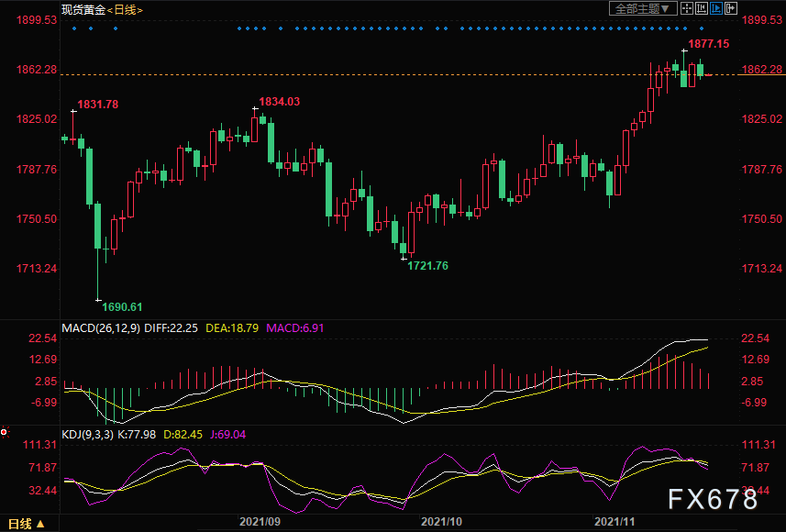Click the crosshair cursor icon

pyautogui.click(x=687, y=8)
